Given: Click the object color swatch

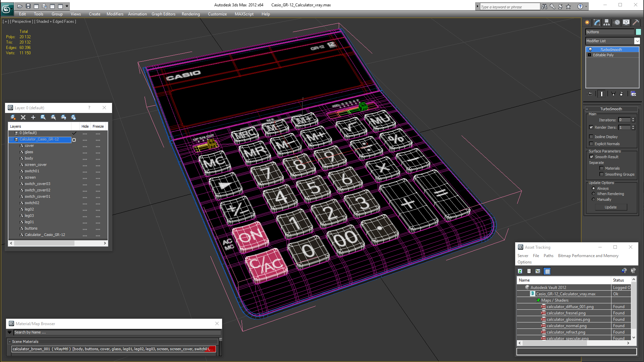Looking at the screenshot, I should [x=638, y=32].
